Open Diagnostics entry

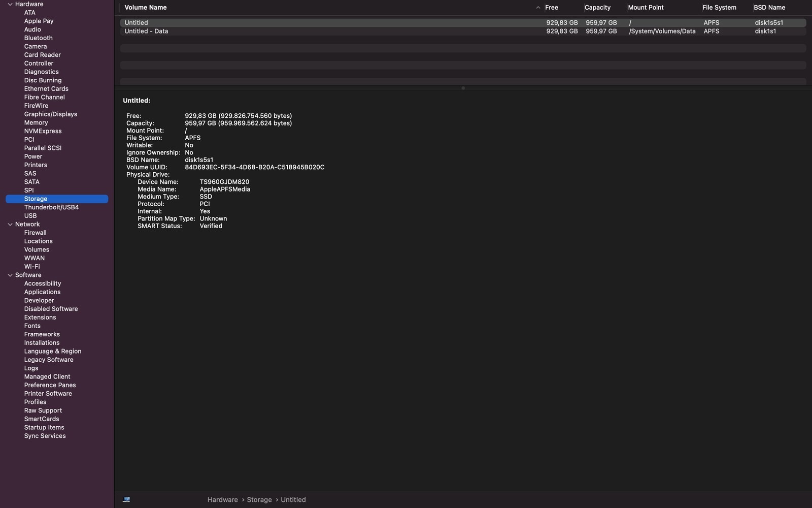tap(41, 72)
